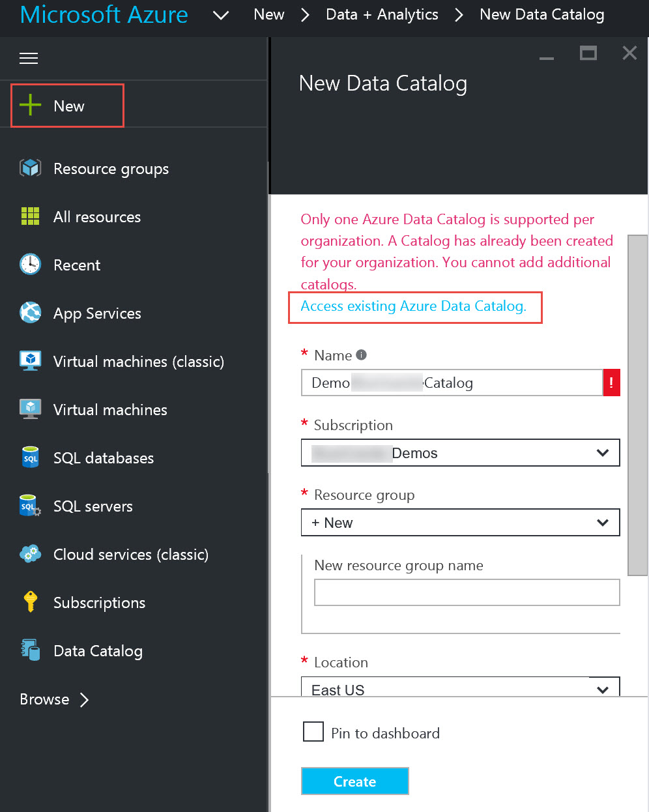Open the Subscription dropdown
Image resolution: width=649 pixels, height=812 pixels.
coord(460,453)
